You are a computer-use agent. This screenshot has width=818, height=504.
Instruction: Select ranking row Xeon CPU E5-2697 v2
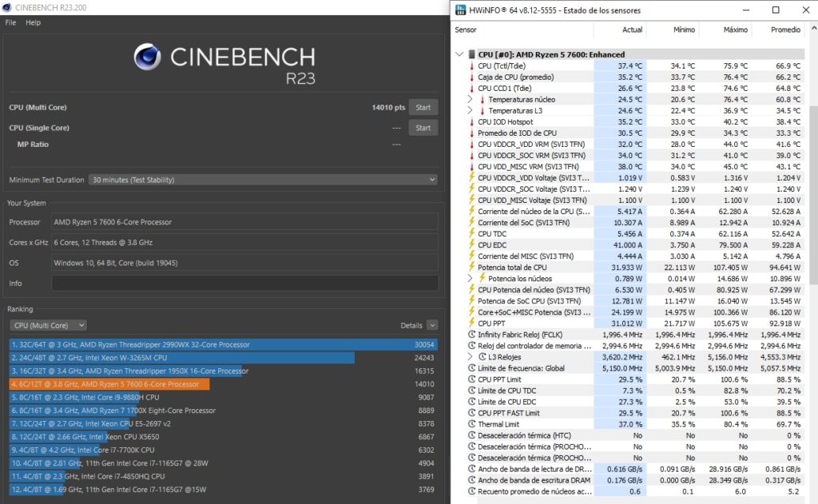[224, 423]
